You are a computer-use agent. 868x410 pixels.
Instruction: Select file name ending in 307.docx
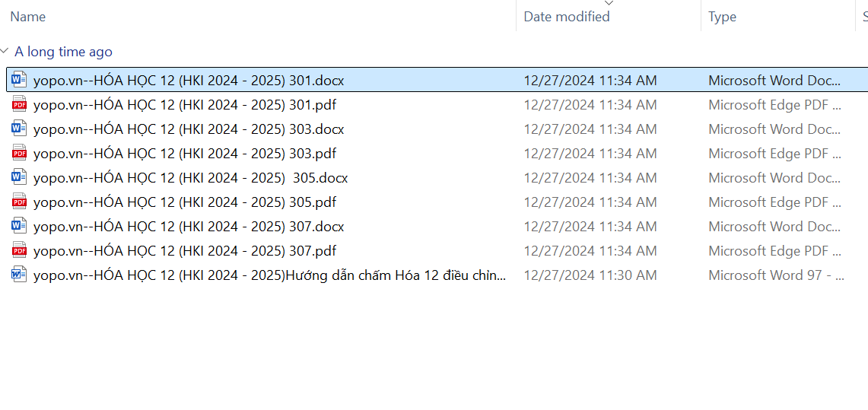(x=189, y=226)
